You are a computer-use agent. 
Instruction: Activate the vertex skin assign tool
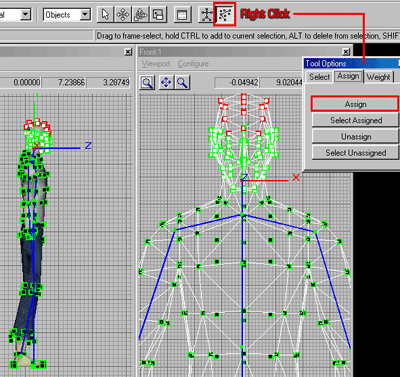(x=225, y=14)
